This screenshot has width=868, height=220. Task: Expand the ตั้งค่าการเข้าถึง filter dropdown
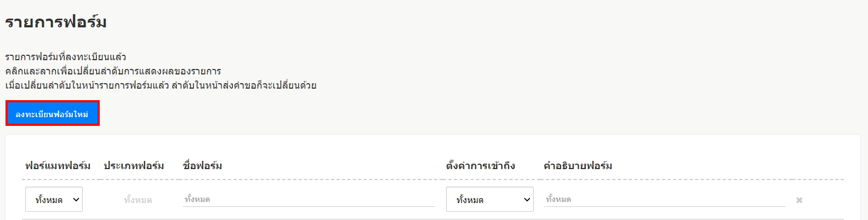[489, 200]
